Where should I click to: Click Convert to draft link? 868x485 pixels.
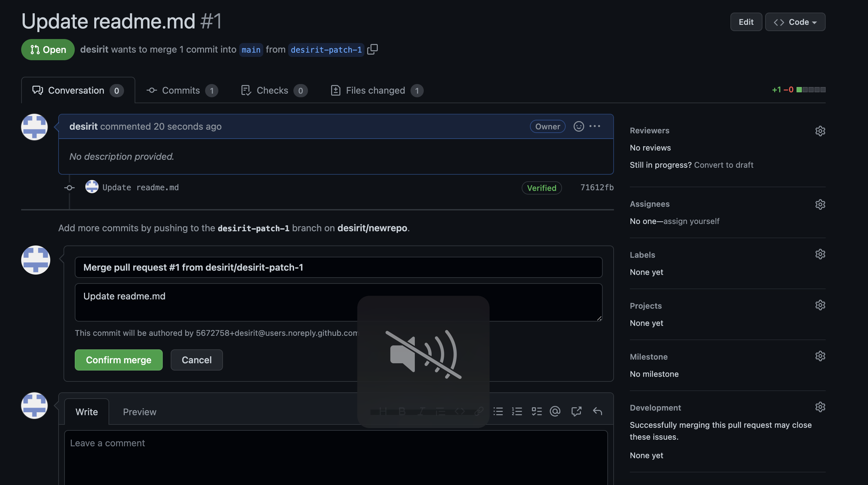[x=723, y=165]
